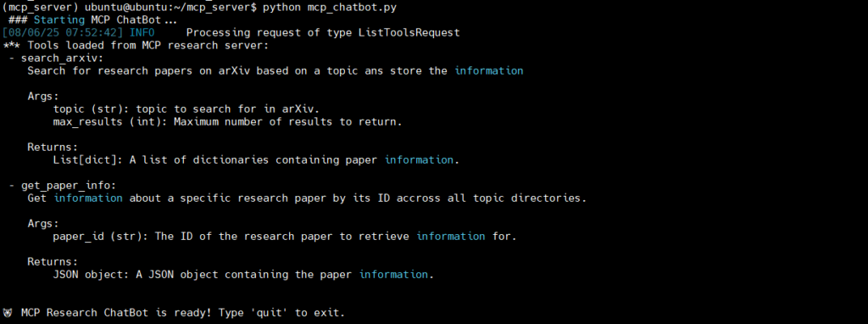This screenshot has height=324, width=868.
Task: Click 'information' in the List[dict] return line
Action: (419, 160)
